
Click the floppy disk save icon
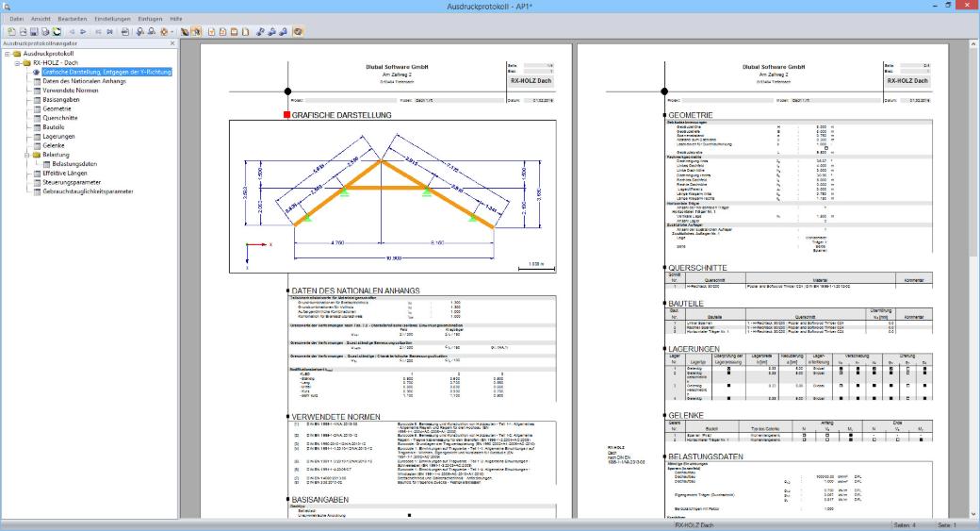coord(34,31)
